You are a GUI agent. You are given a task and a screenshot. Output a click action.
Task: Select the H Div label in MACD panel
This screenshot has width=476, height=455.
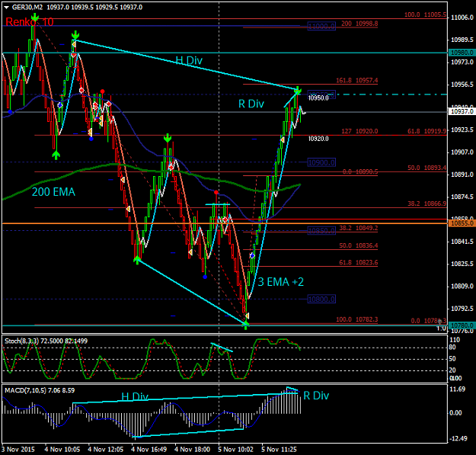pyautogui.click(x=135, y=396)
